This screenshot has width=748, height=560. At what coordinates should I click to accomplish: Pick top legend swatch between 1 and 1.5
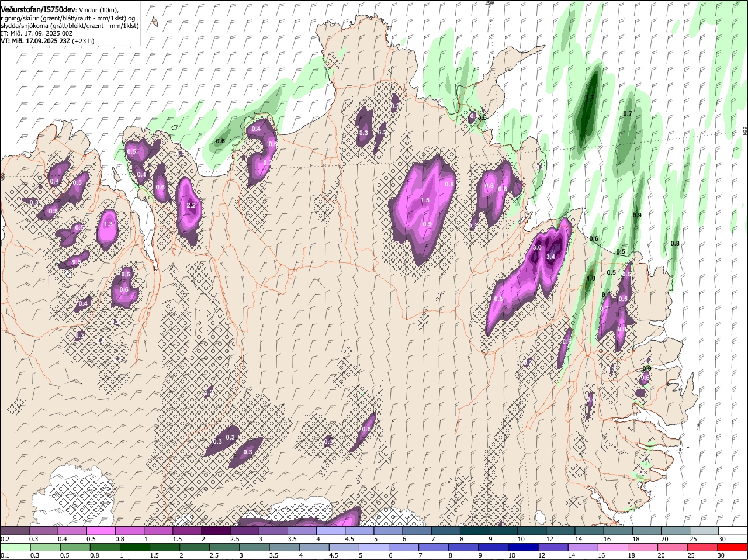158,530
